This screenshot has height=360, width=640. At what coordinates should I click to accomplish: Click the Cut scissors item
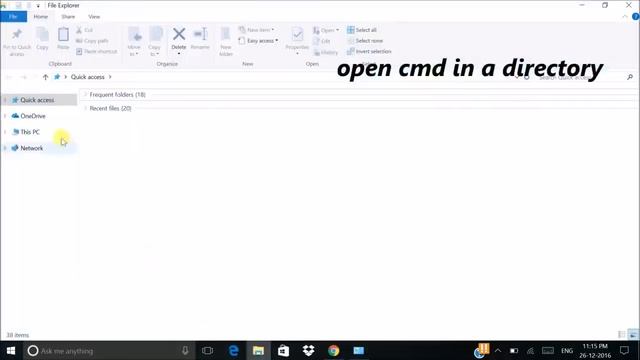(84, 30)
